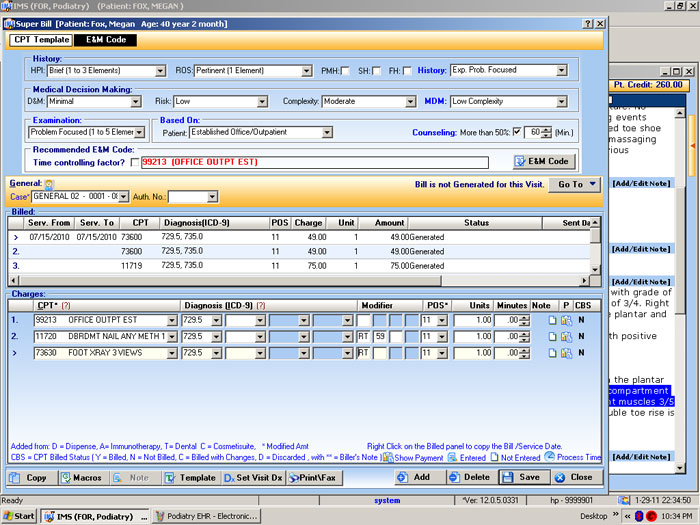Open the ROS dropdown
The image size is (700, 525).
(x=306, y=71)
